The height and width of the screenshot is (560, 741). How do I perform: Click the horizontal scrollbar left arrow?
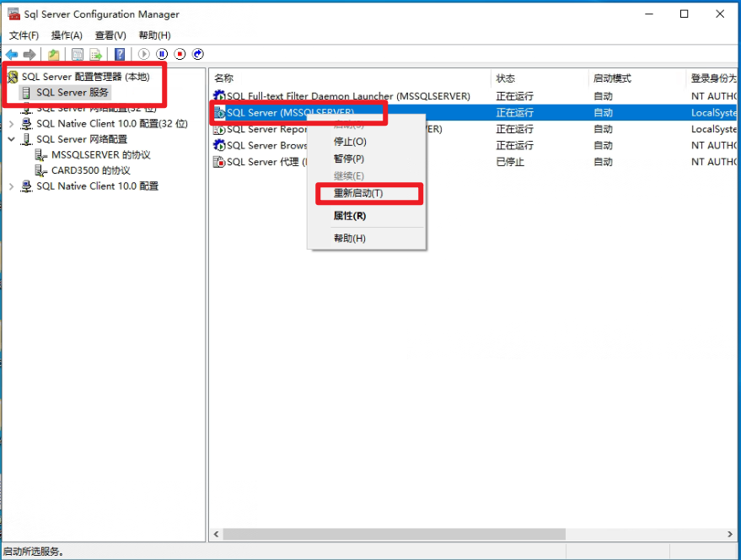216,534
